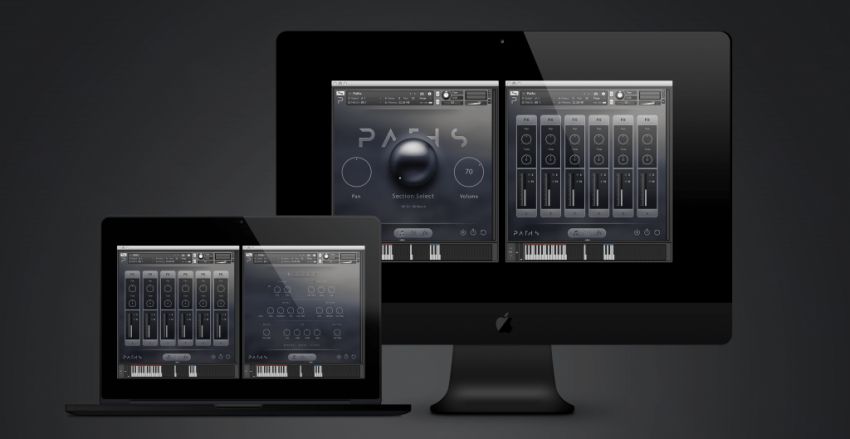Click first round icon of three in Section Select window
Viewport: 850px width, 439px height.
click(x=463, y=233)
